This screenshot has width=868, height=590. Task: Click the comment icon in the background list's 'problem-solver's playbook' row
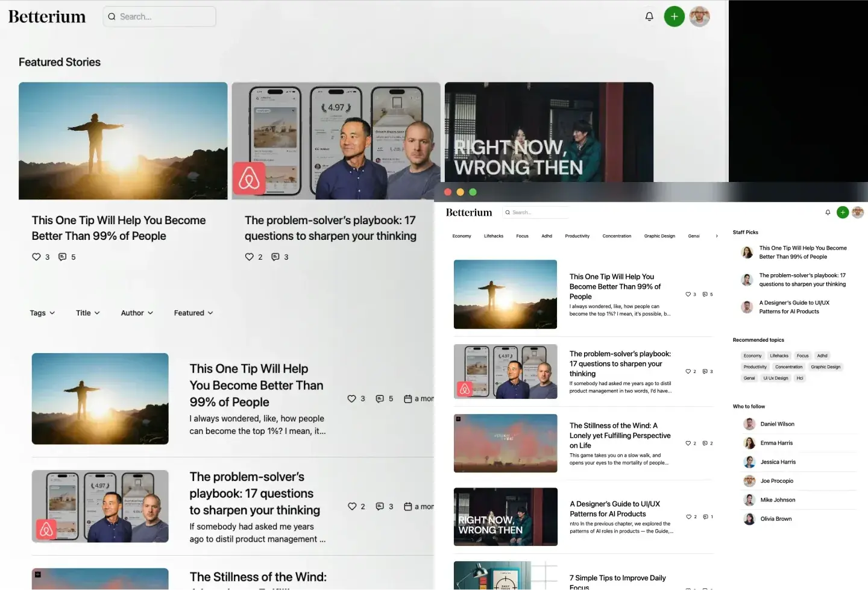380,506
